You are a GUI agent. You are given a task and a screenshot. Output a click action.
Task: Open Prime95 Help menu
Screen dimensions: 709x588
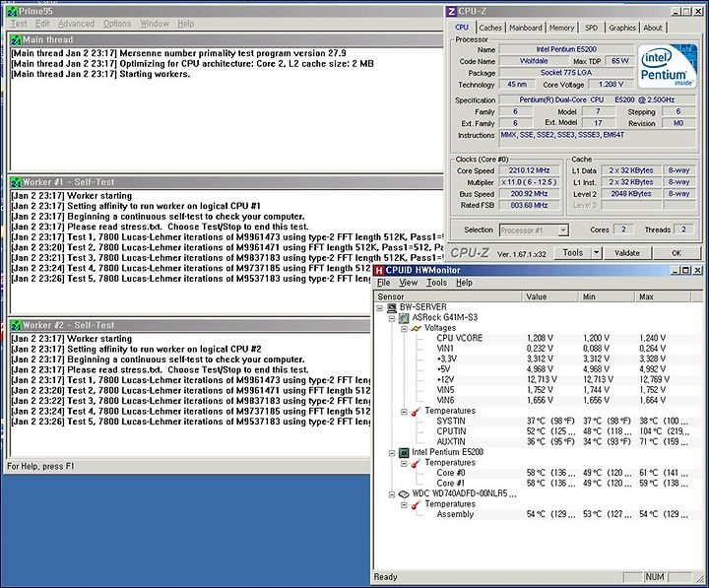click(x=185, y=24)
